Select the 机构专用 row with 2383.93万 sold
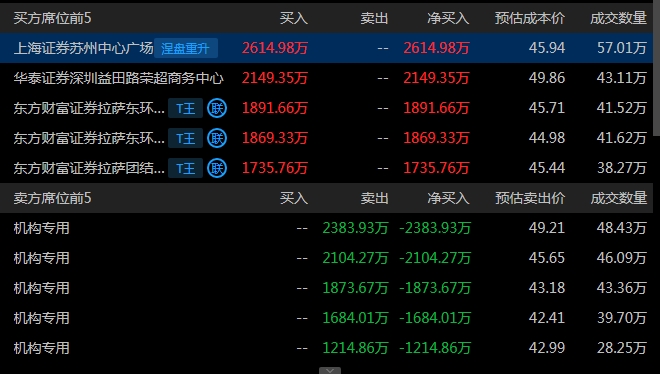The image size is (660, 374). pyautogui.click(x=326, y=228)
